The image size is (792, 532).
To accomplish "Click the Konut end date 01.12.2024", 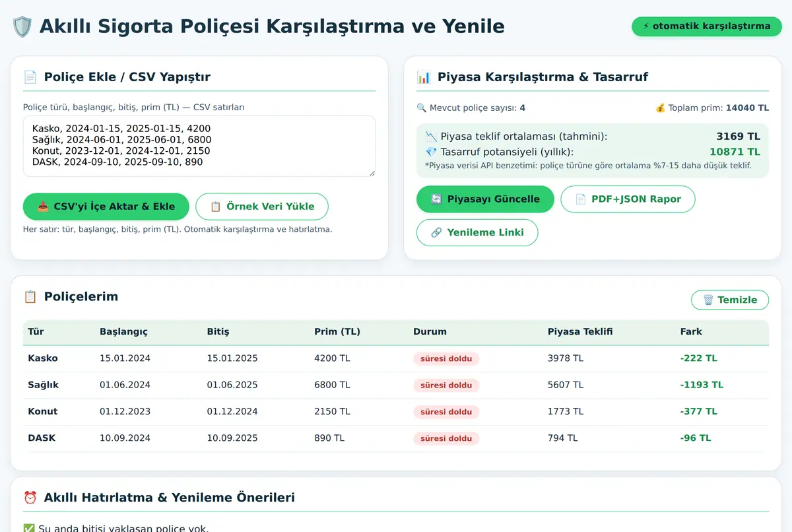I will 232,411.
